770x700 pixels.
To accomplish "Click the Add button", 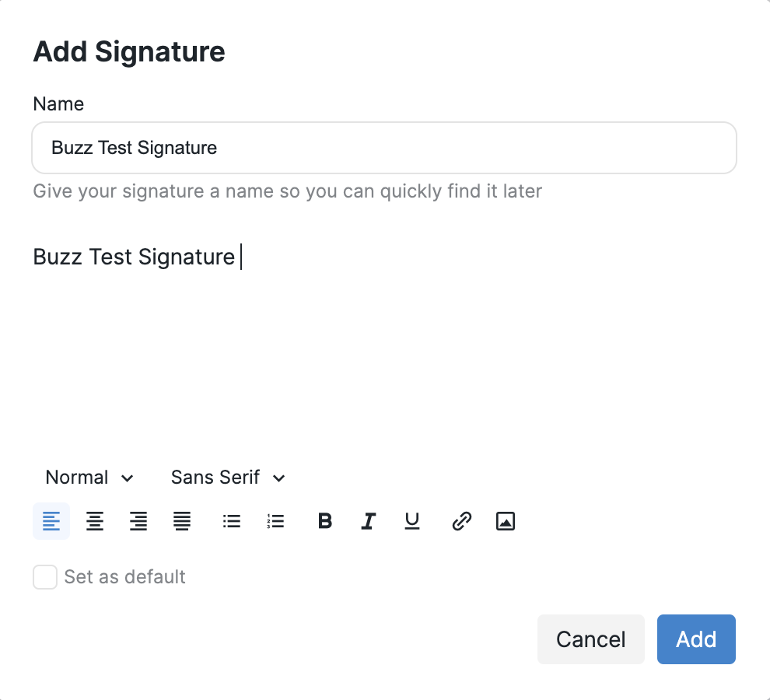I will click(x=696, y=639).
